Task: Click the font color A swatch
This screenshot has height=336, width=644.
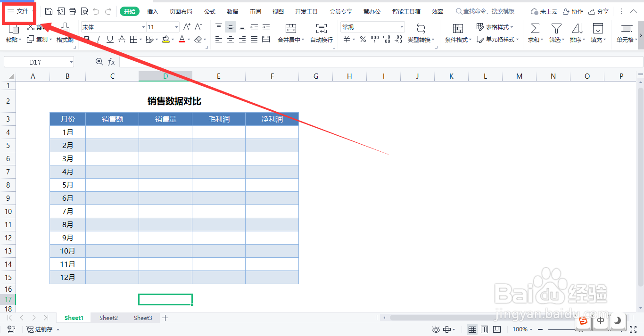Action: pos(182,40)
